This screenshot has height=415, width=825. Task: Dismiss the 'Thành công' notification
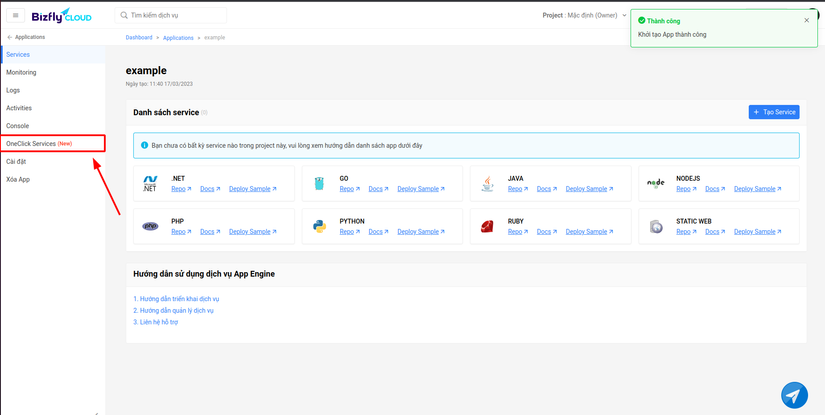[807, 20]
